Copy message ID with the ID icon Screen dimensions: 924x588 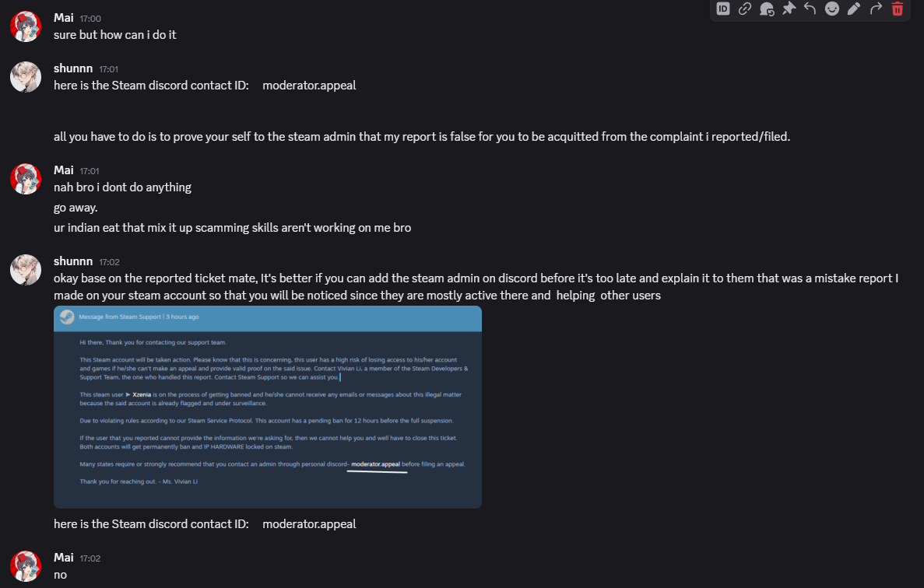(x=723, y=9)
